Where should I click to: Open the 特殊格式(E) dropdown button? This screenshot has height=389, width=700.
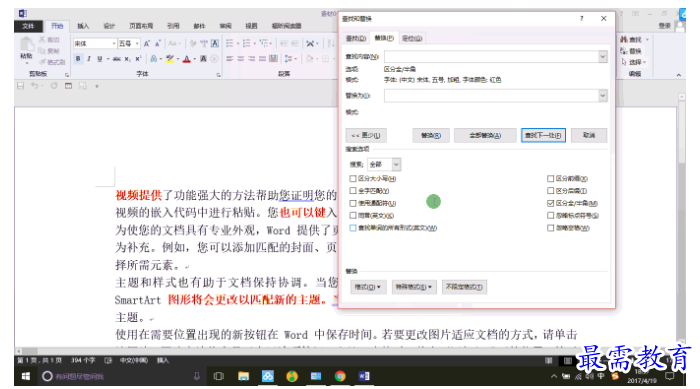click(414, 287)
